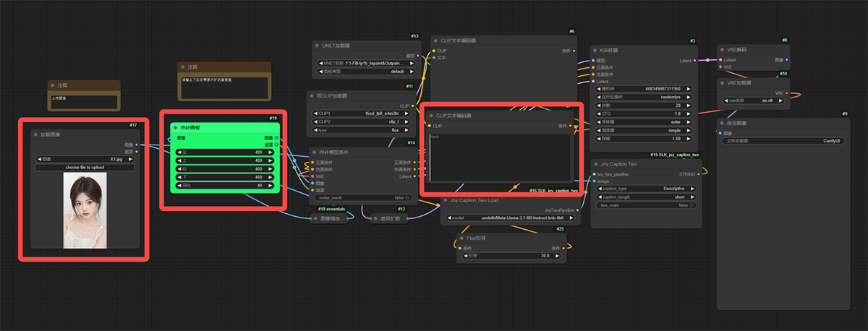This screenshot has height=331, width=868.
Task: Open the 运行后操作 randomize dropdown
Action: point(644,96)
